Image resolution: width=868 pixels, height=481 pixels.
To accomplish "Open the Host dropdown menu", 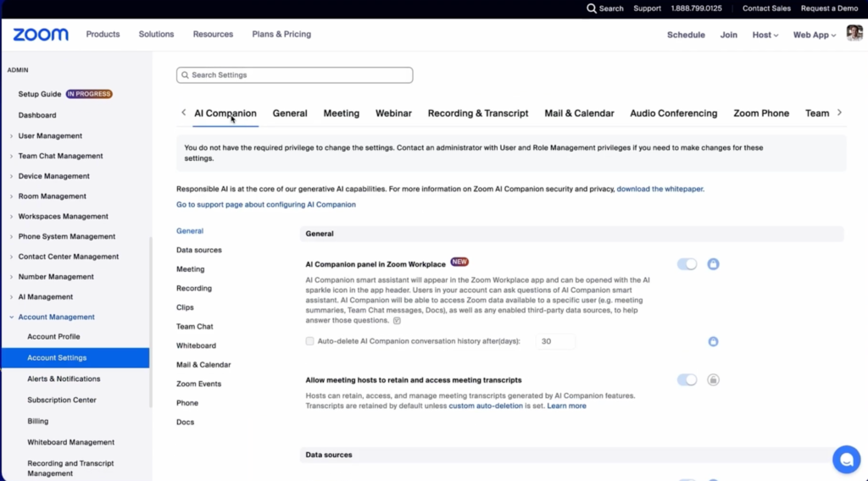I will [x=765, y=35].
